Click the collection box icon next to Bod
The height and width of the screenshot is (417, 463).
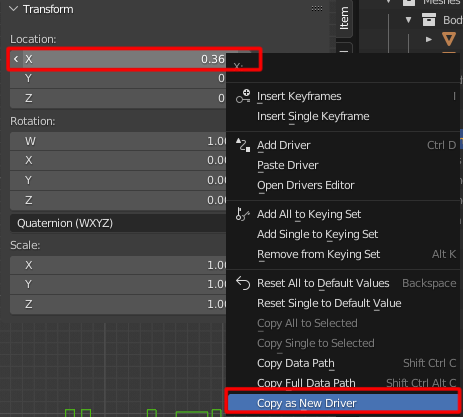click(429, 20)
